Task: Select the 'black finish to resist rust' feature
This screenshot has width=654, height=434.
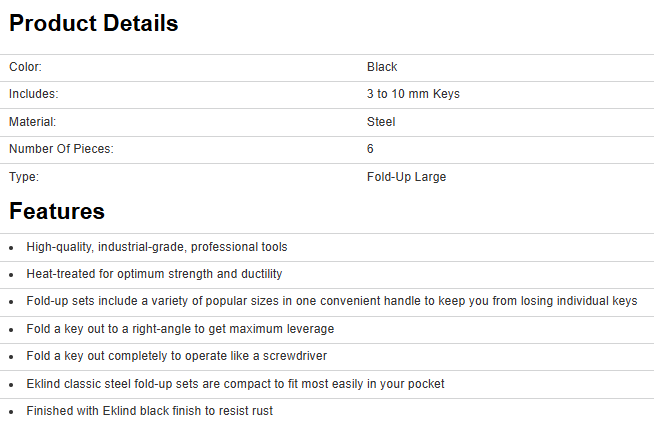Action: coord(149,410)
